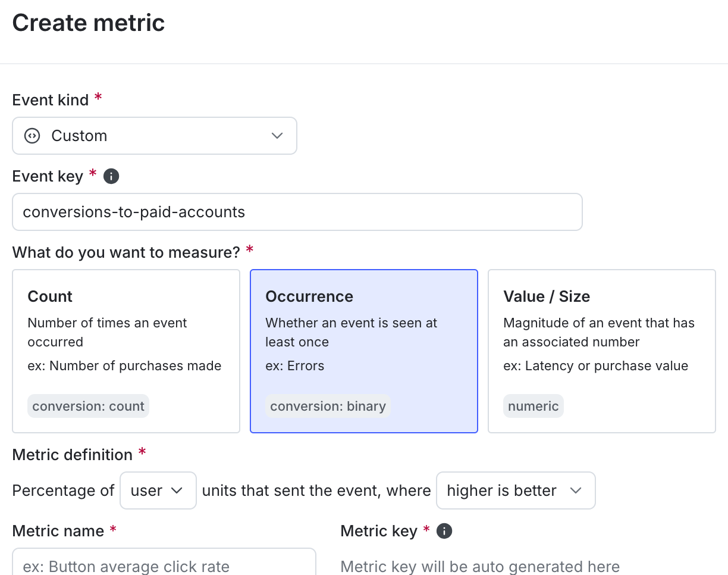
Task: Click the conversion: binary tag on Occurrence card
Action: tap(328, 406)
